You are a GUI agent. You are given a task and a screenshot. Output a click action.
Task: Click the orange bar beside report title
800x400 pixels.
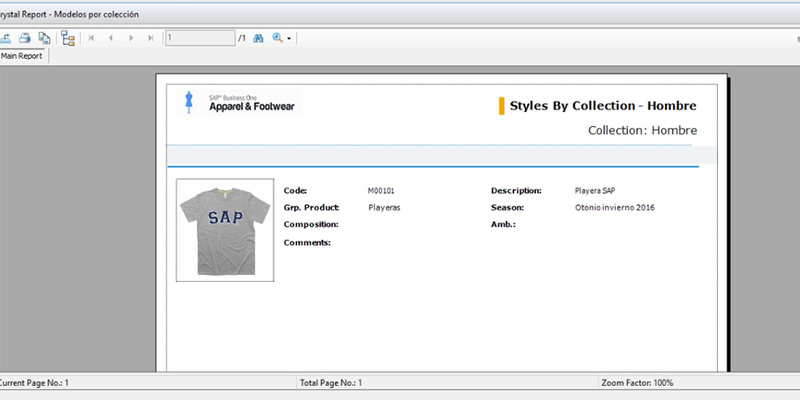(x=500, y=105)
